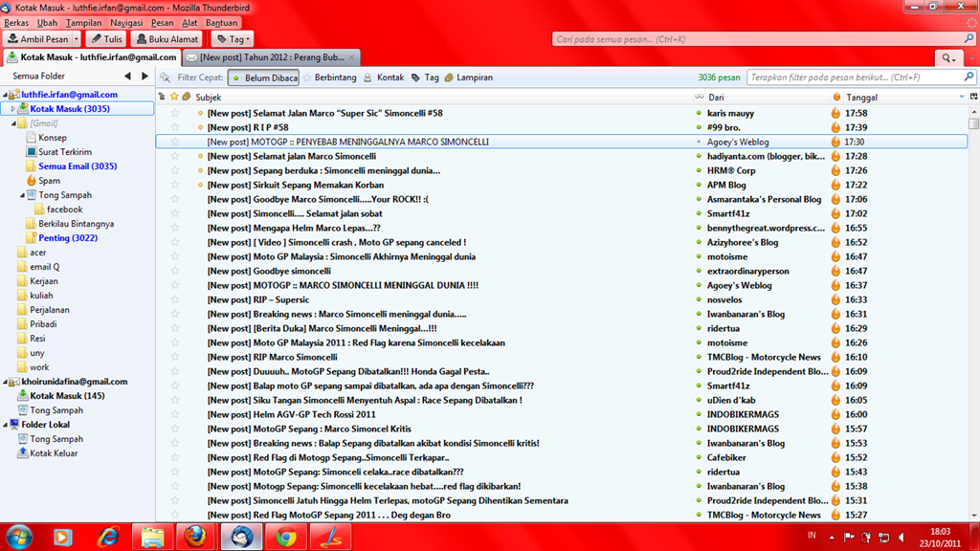The height and width of the screenshot is (551, 980).
Task: Click the column picker icon at header right
Action: tap(974, 97)
